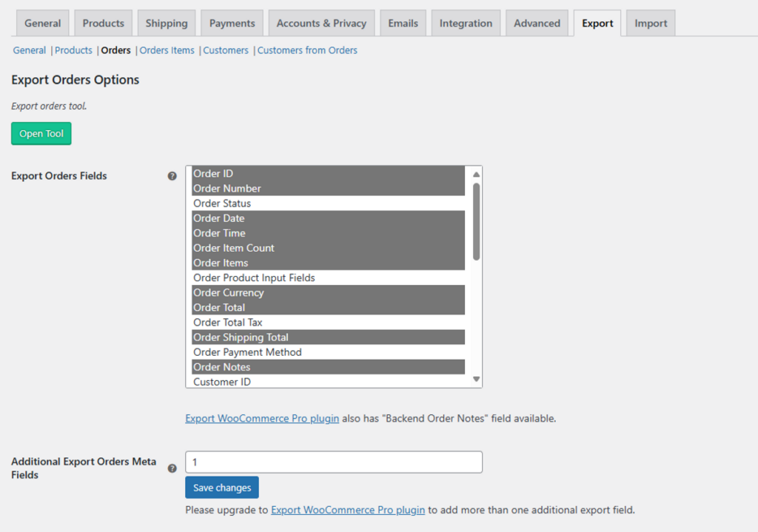Select Order Product Input Fields option

[x=328, y=277]
